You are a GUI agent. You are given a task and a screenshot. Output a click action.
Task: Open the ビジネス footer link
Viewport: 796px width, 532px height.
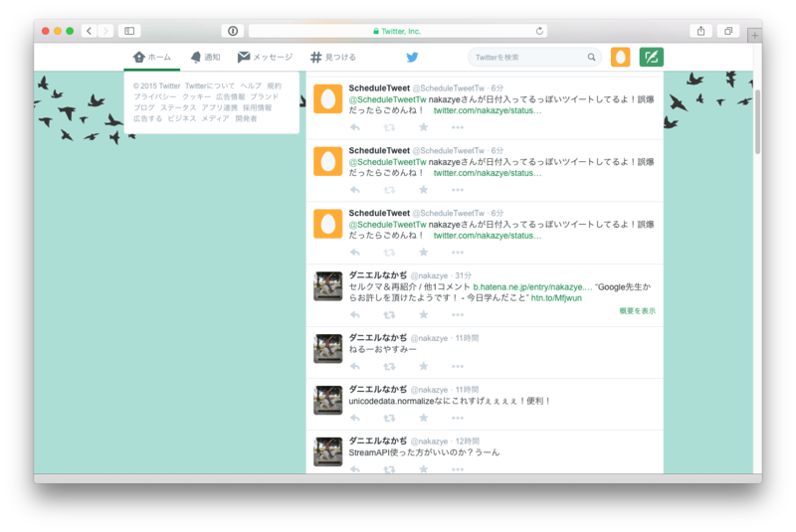coord(182,118)
